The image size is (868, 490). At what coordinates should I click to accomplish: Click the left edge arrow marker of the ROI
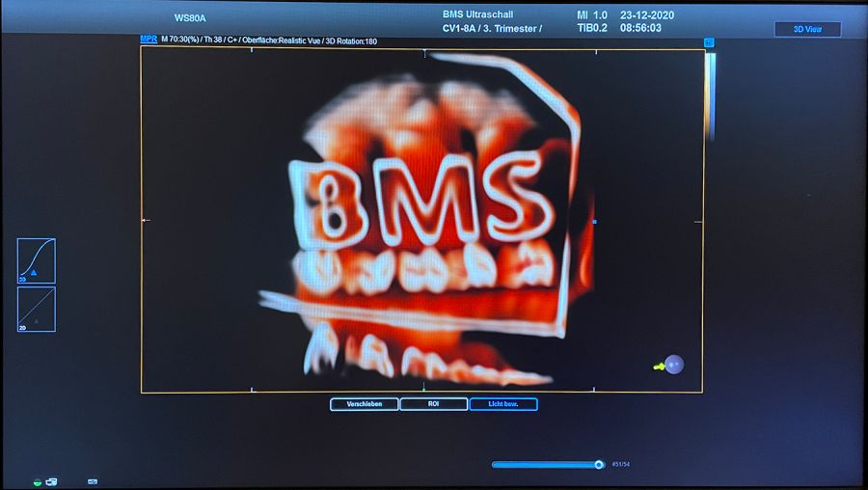[146, 220]
